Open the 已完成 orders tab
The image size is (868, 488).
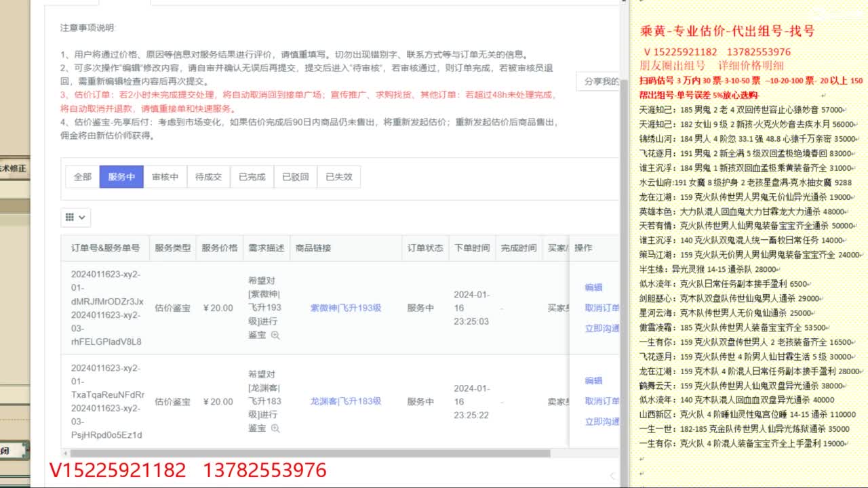252,177
